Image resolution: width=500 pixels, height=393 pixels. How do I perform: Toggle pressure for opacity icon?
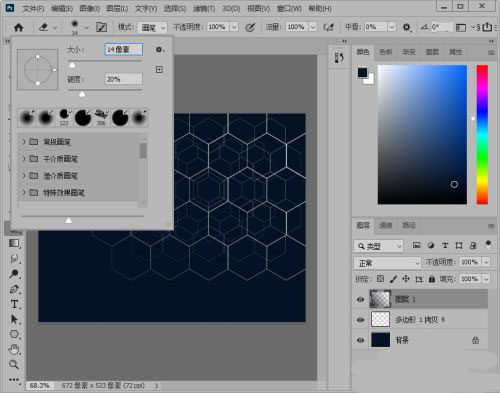point(250,27)
